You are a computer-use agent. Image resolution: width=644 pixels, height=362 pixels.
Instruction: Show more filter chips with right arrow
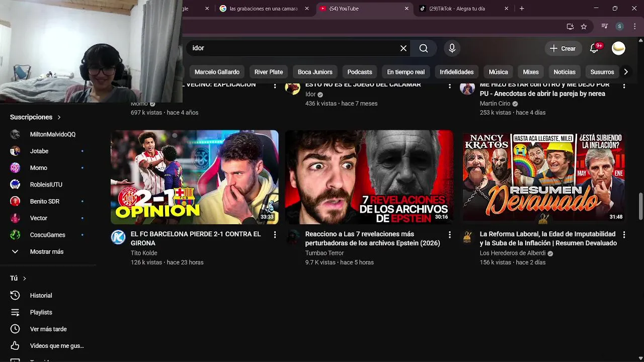(x=626, y=72)
